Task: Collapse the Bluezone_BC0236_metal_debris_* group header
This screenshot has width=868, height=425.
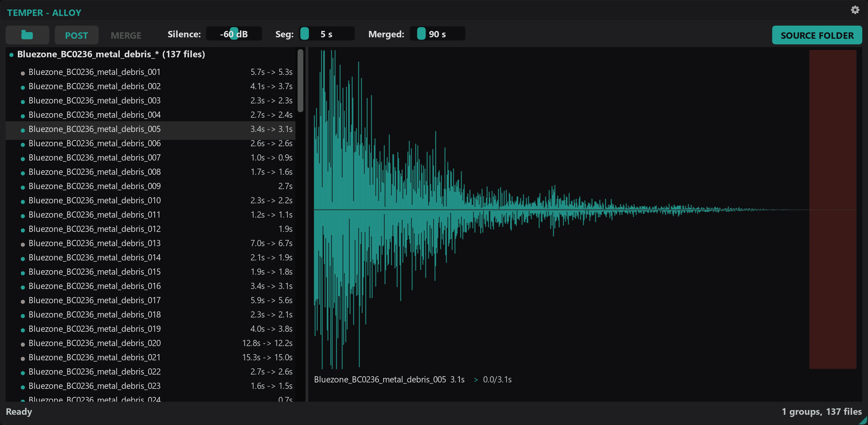Action: pos(111,54)
